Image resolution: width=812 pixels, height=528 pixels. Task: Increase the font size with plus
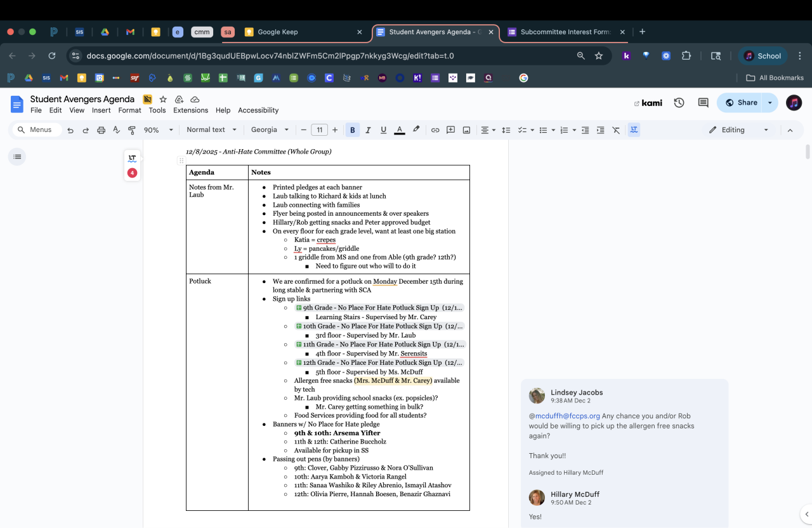click(x=335, y=130)
